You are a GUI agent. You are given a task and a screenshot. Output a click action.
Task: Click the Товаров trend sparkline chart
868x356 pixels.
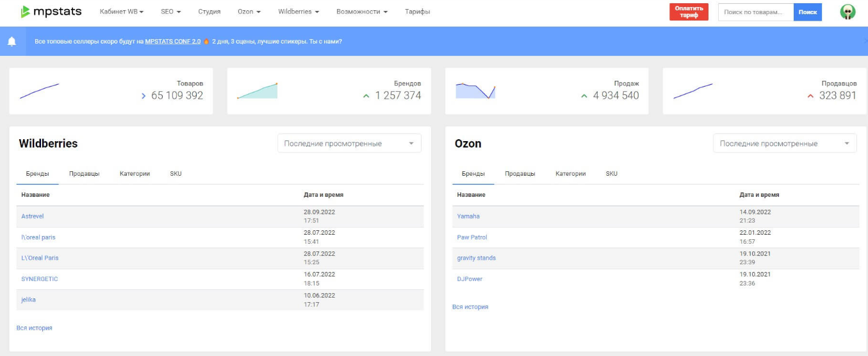39,91
